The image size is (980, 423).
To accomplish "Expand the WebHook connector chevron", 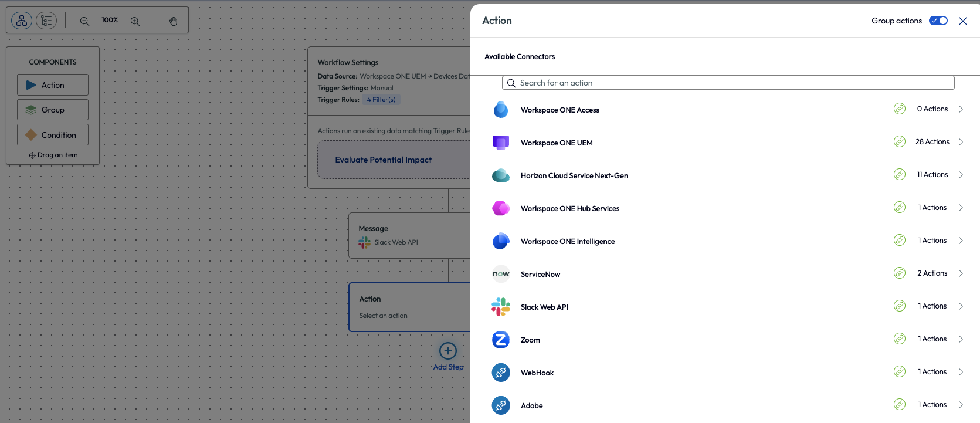I will [961, 372].
